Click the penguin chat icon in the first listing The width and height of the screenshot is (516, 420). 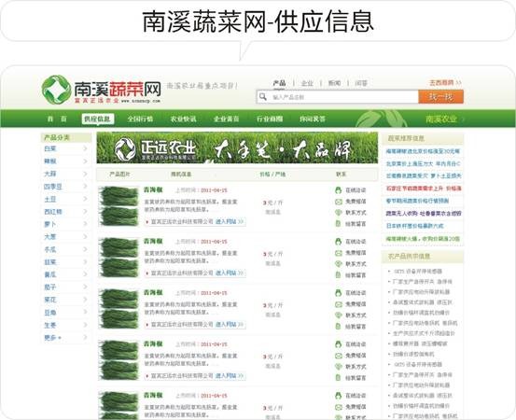(338, 190)
